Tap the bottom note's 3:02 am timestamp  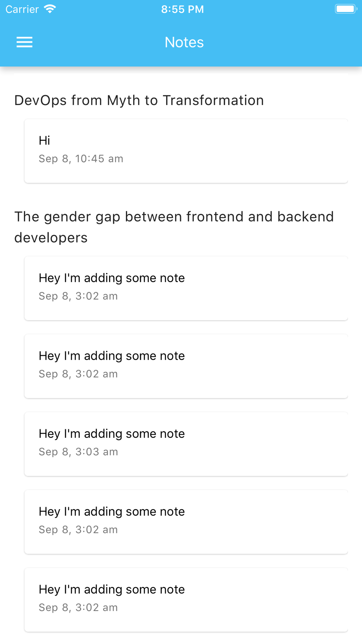click(x=78, y=607)
